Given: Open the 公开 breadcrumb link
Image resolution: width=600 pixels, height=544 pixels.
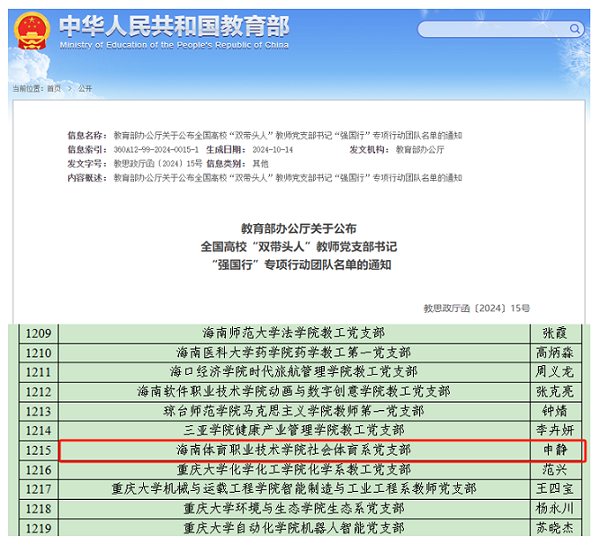Looking at the screenshot, I should (x=85, y=88).
